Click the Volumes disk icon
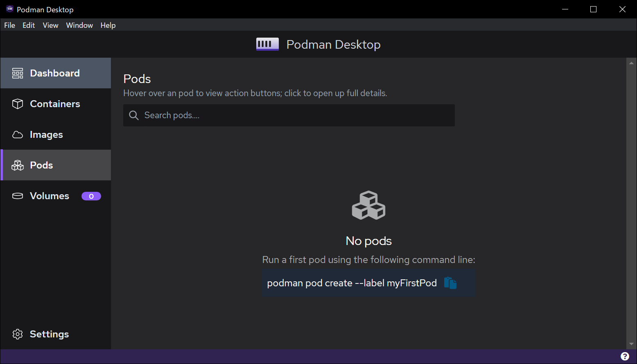 18,196
